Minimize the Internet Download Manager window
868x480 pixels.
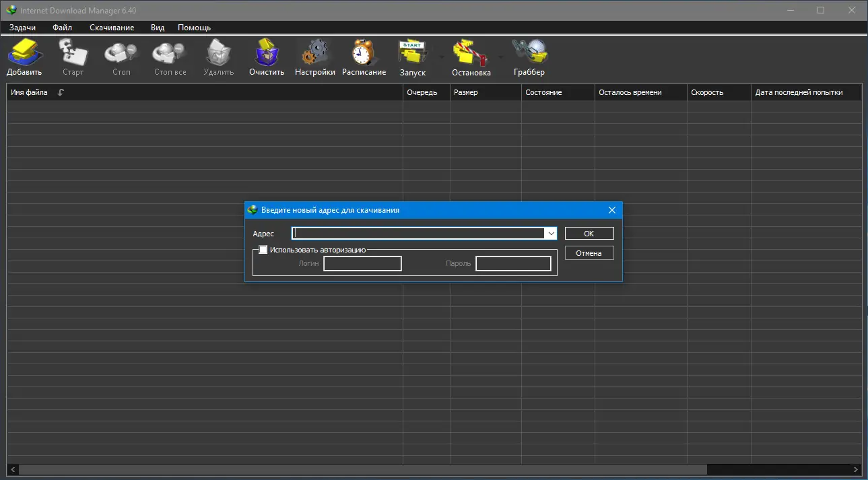pyautogui.click(x=792, y=10)
